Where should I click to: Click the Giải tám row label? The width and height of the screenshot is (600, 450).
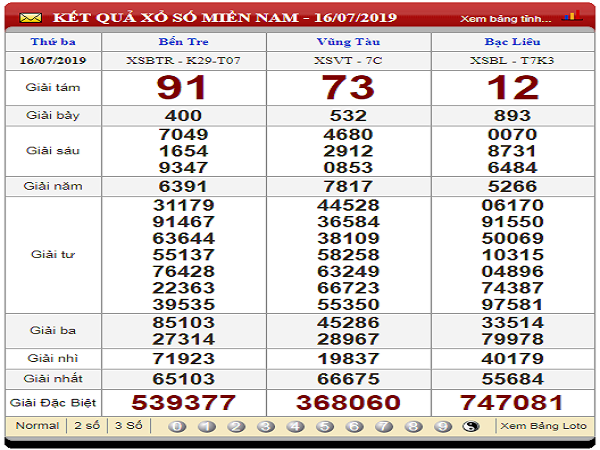pyautogui.click(x=53, y=88)
